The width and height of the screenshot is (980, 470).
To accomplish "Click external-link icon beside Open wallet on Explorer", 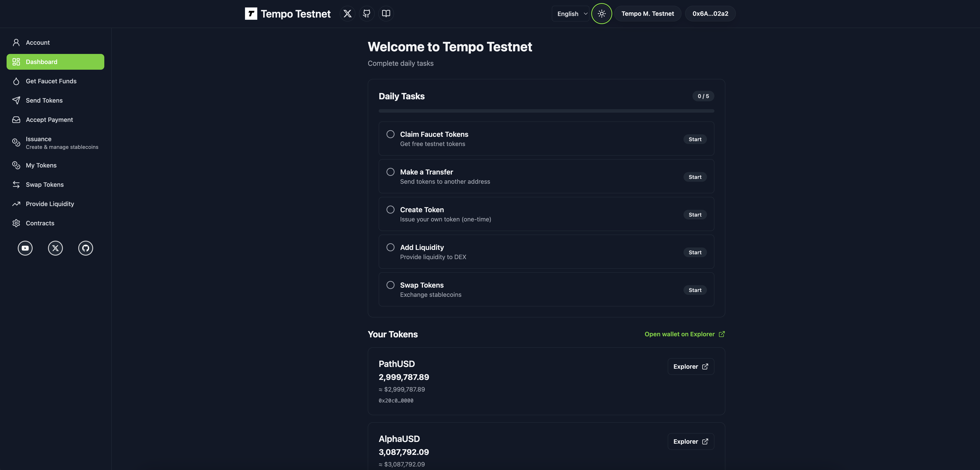I will click(x=722, y=334).
